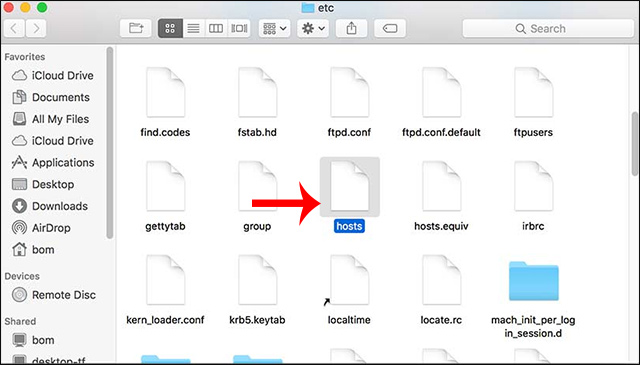Screen dimensions: 640x365
Task: Go forward using the right arrow
Action: coord(36,28)
